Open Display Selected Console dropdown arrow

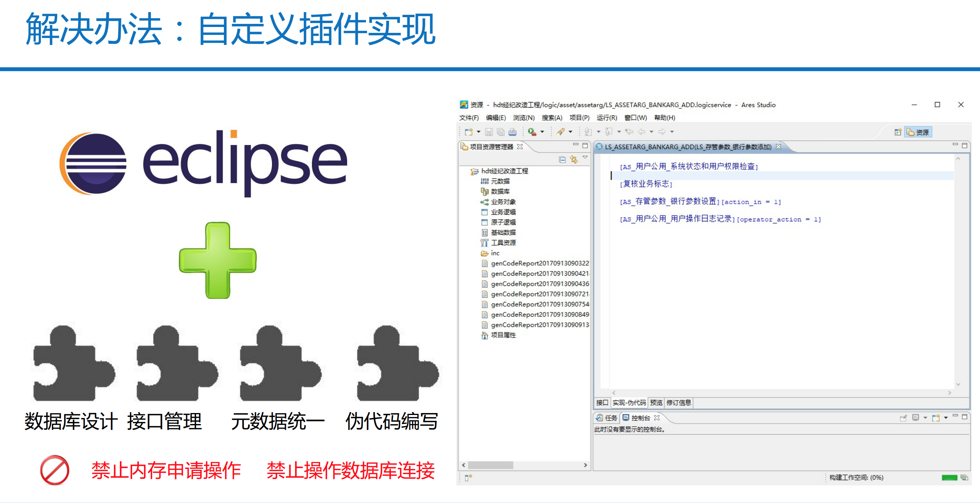(x=925, y=418)
